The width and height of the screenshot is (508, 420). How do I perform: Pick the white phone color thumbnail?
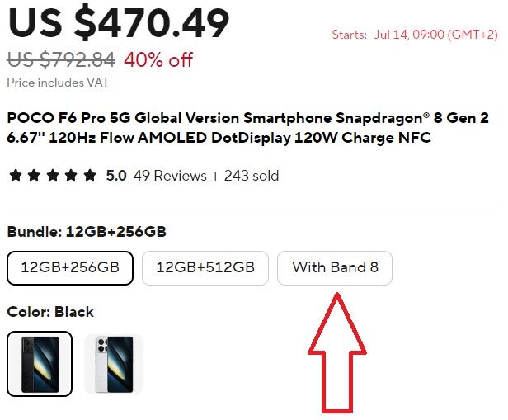114,364
